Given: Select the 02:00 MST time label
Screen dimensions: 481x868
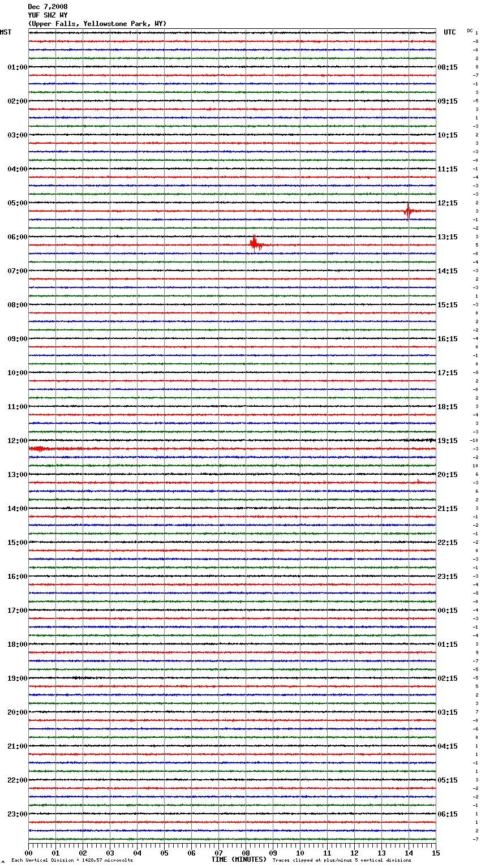Looking at the screenshot, I should 18,101.
